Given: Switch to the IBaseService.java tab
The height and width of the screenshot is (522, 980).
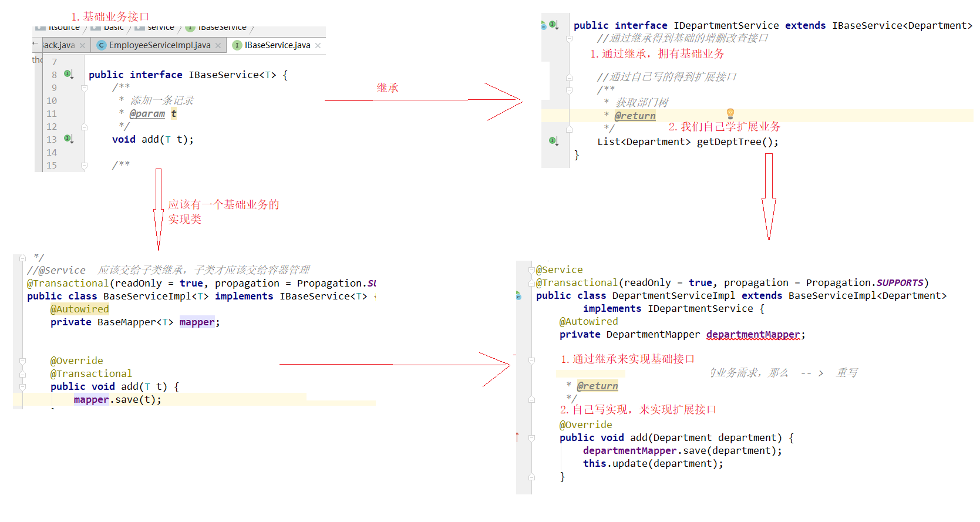Looking at the screenshot, I should (x=277, y=45).
